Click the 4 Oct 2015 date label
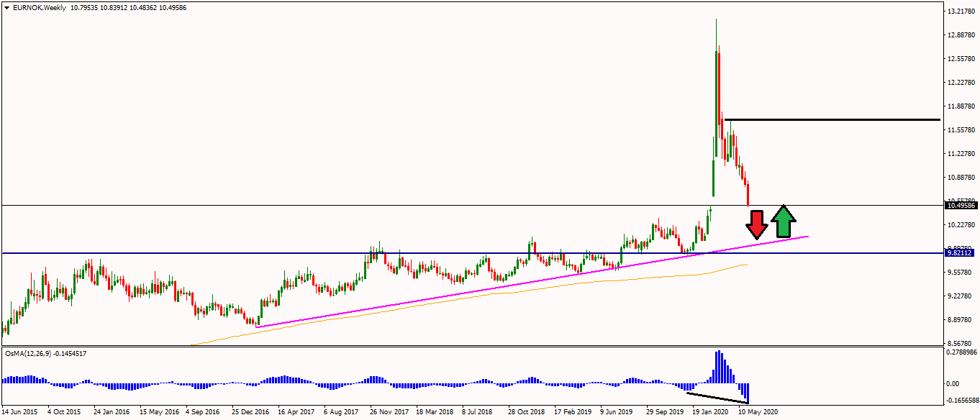This screenshot has width=980, height=420. [64, 413]
